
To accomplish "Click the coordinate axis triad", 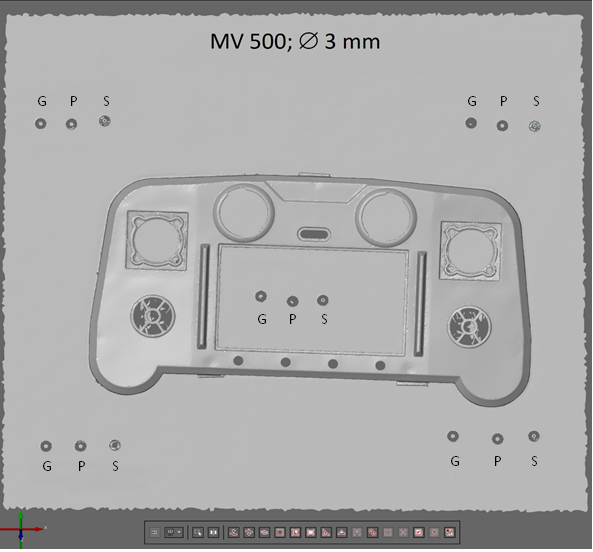I will point(21,529).
